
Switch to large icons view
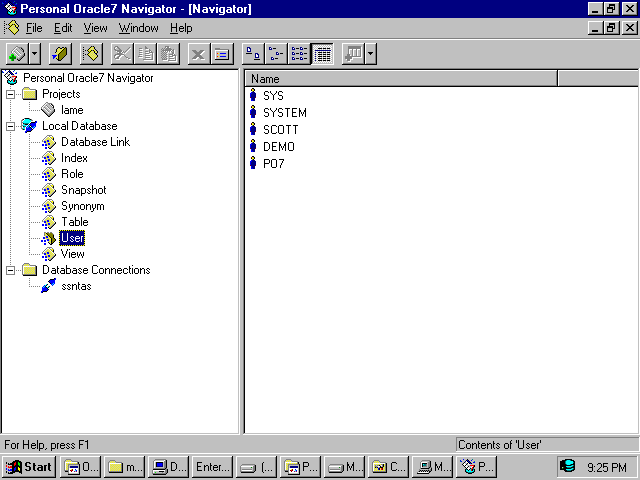(x=253, y=53)
